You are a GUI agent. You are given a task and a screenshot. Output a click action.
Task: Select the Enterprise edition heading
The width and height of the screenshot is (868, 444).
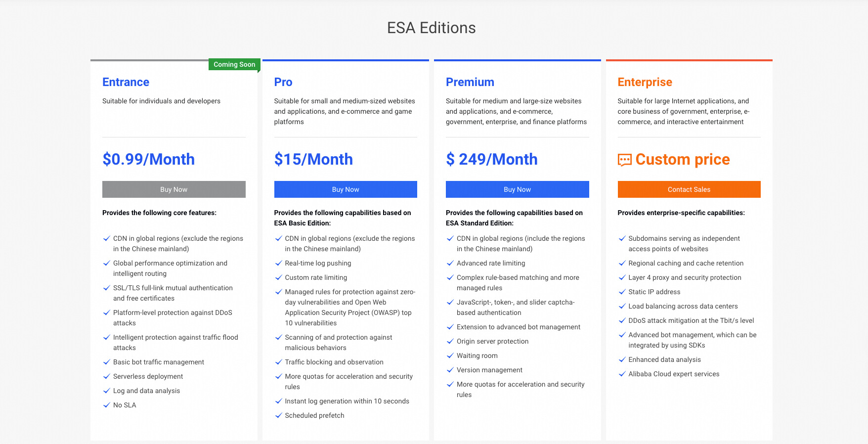click(x=645, y=82)
